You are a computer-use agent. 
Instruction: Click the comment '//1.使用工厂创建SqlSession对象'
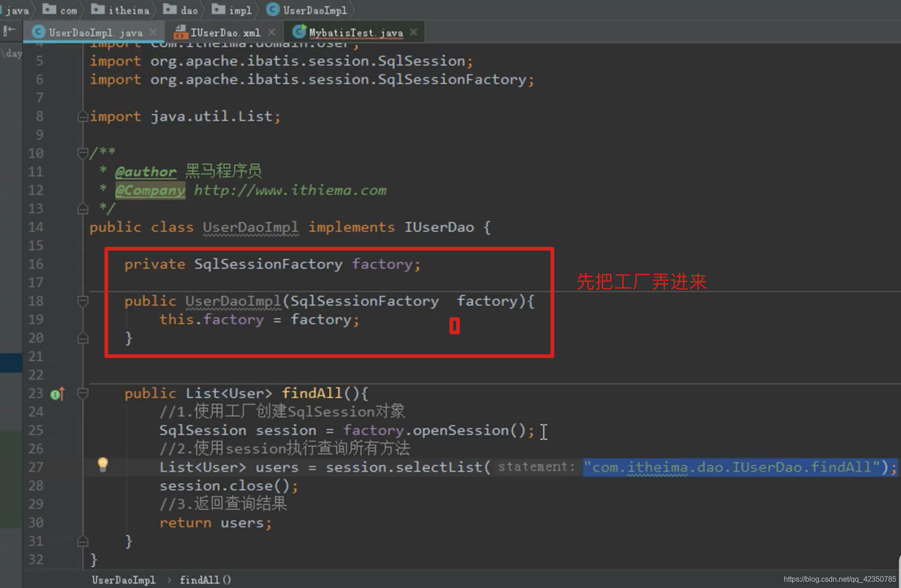[x=282, y=411]
